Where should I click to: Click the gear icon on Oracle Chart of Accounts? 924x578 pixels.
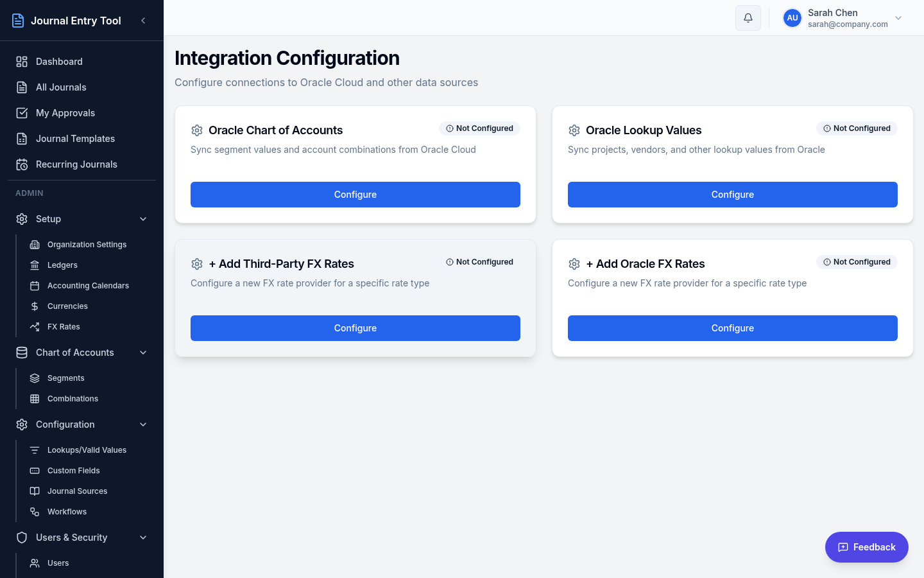tap(197, 130)
